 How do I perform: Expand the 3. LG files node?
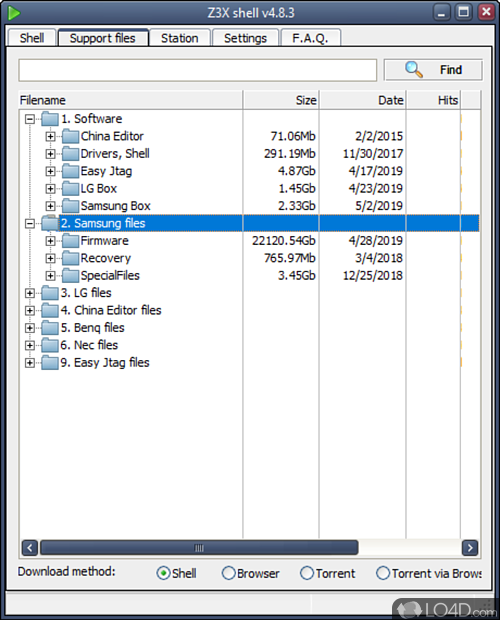coord(30,293)
